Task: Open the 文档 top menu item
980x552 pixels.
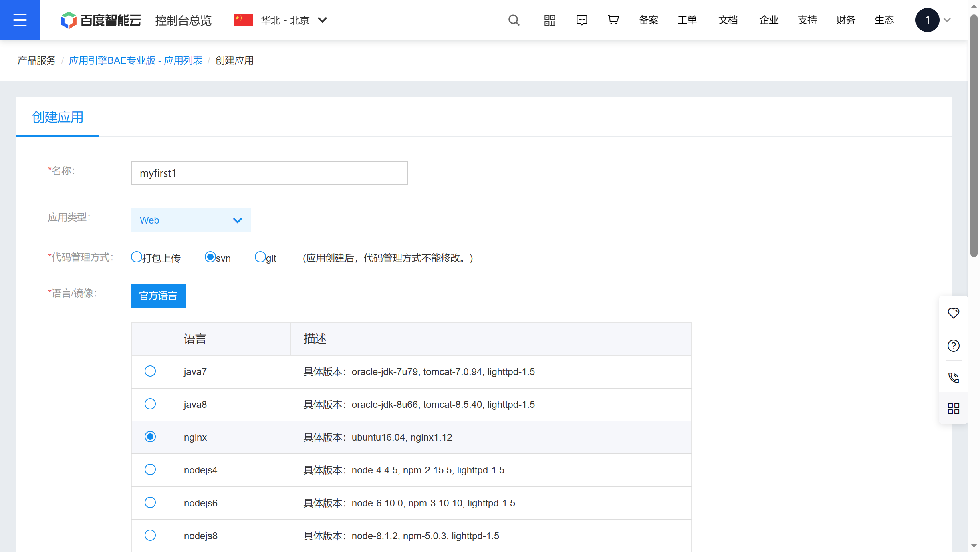Action: point(728,20)
